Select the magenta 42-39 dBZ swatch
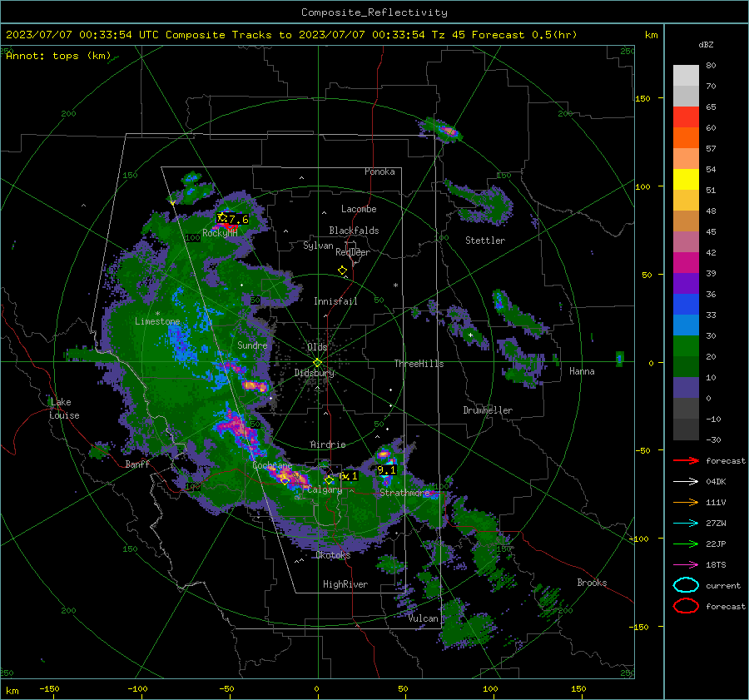The width and height of the screenshot is (749, 700). [x=686, y=262]
